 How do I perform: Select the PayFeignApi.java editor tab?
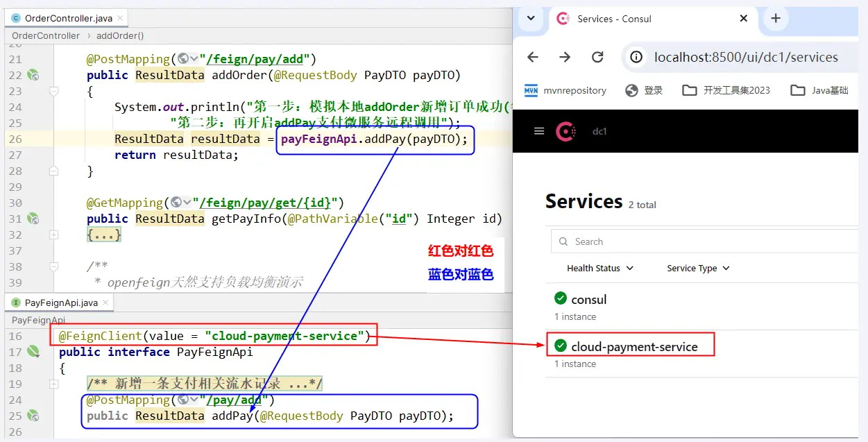point(54,303)
